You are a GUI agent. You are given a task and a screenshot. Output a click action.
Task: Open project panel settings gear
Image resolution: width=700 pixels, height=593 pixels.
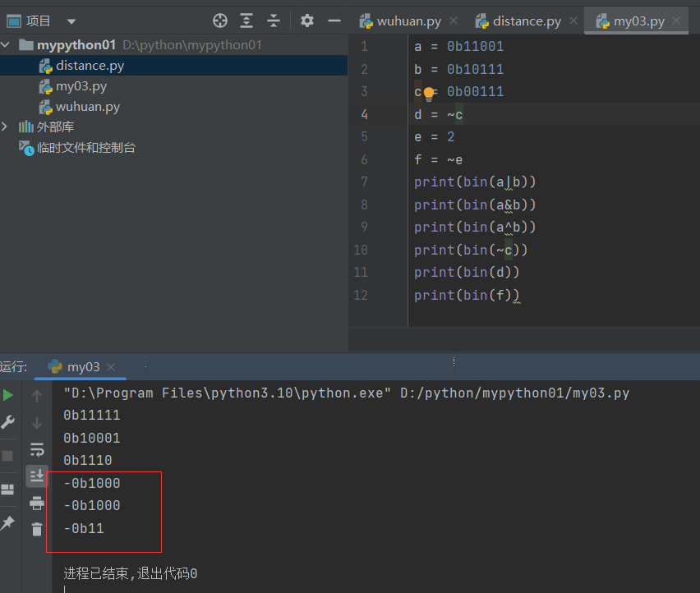point(307,21)
